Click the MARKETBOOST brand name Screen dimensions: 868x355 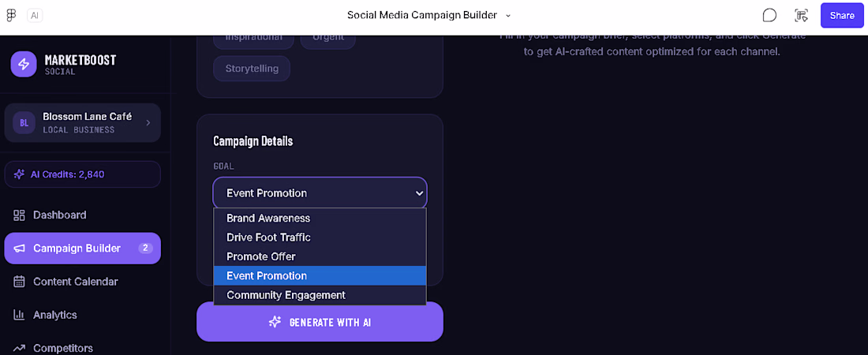pyautogui.click(x=80, y=61)
